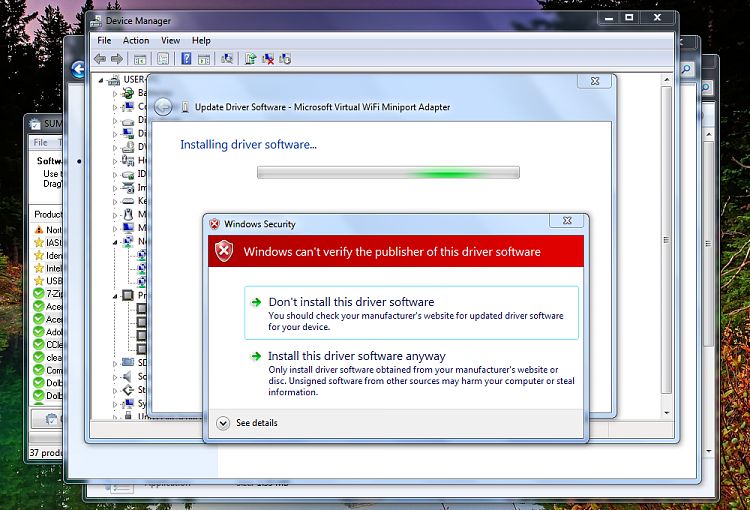Screen dimensions: 750x510
Task: Click the Windows Security red shield icon
Action: point(224,251)
